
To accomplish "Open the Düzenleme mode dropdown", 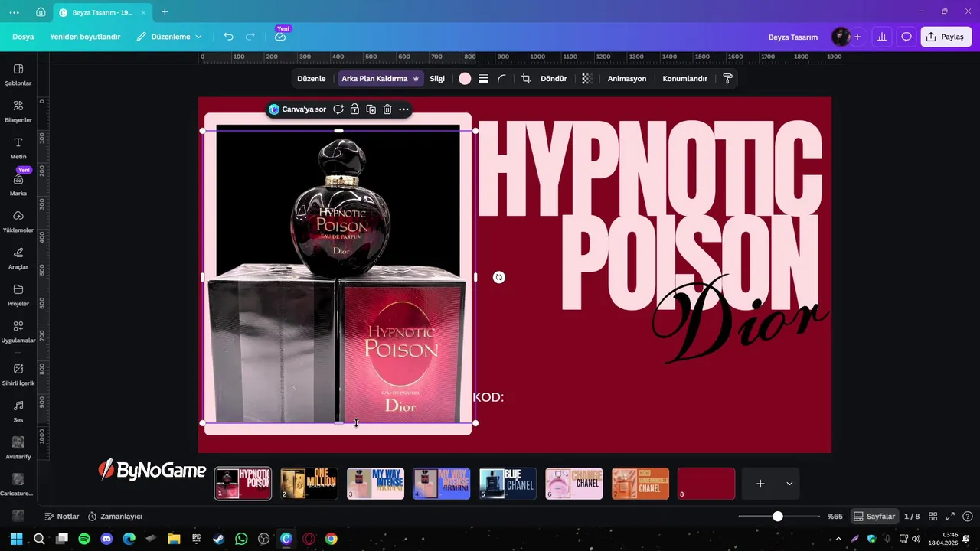I will 169,37.
